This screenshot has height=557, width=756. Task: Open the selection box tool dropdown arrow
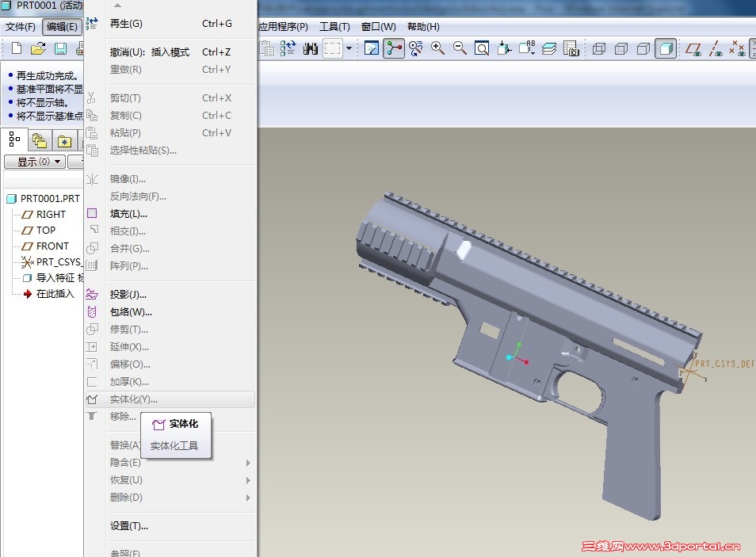click(x=349, y=48)
